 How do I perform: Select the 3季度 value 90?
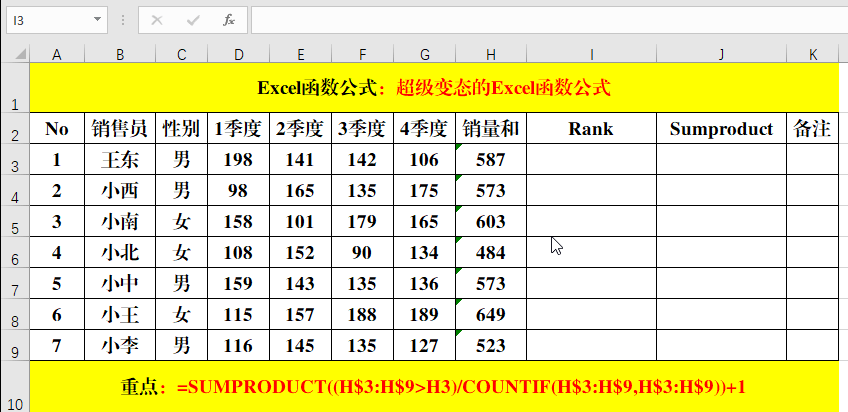[363, 252]
